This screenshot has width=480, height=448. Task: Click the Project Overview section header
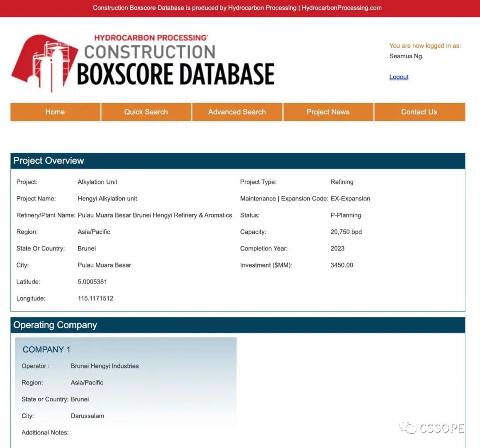click(49, 161)
